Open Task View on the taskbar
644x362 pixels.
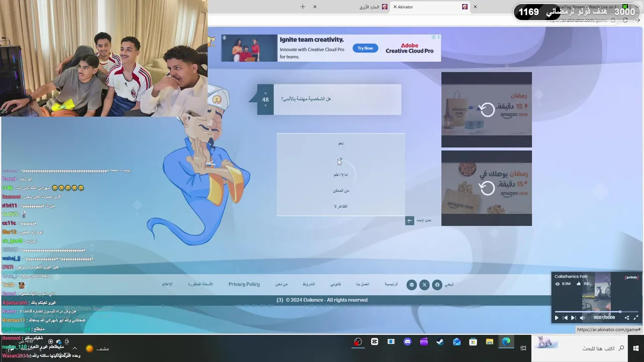[x=523, y=348]
